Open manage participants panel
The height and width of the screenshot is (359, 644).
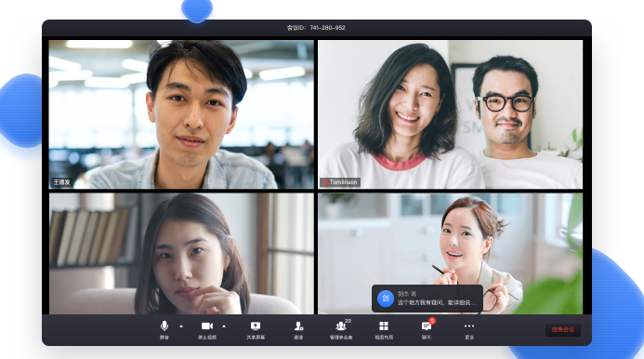tap(341, 330)
